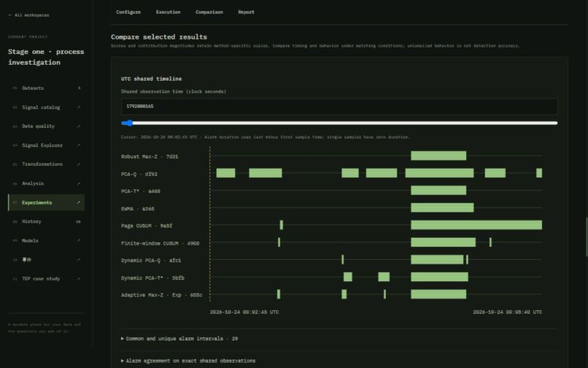The height and width of the screenshot is (368, 588).
Task: Open the Analysis sidebar section
Action: click(47, 183)
